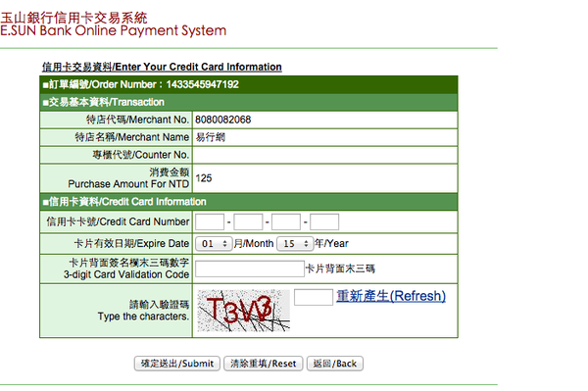Click the Enter Your Credit Card Information heading

[162, 67]
